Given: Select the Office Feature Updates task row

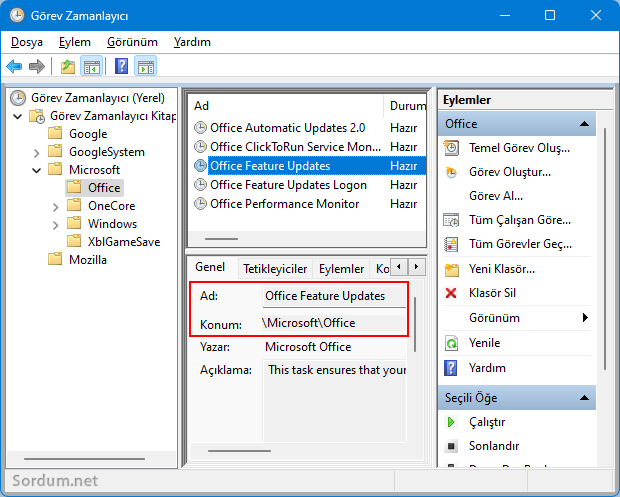Looking at the screenshot, I should (x=309, y=166).
